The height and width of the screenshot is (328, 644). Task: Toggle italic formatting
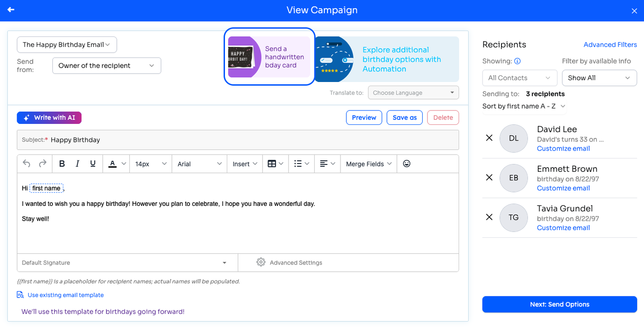(x=77, y=164)
